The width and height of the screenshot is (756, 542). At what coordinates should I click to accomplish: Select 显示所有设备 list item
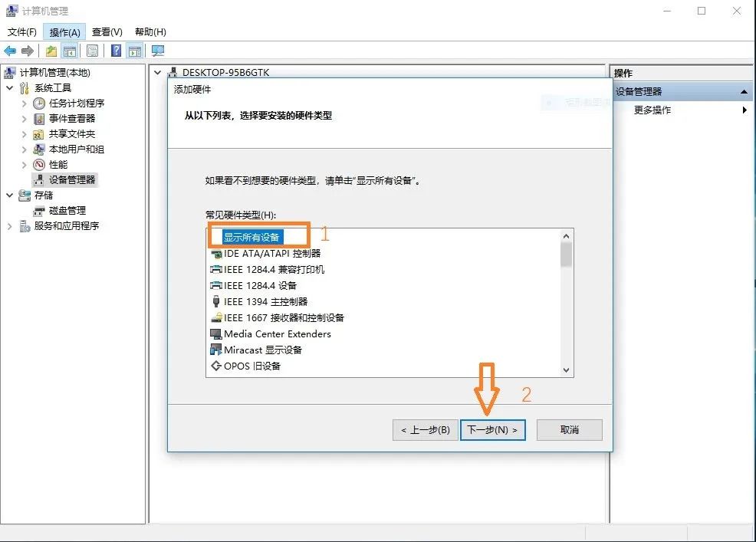click(251, 237)
